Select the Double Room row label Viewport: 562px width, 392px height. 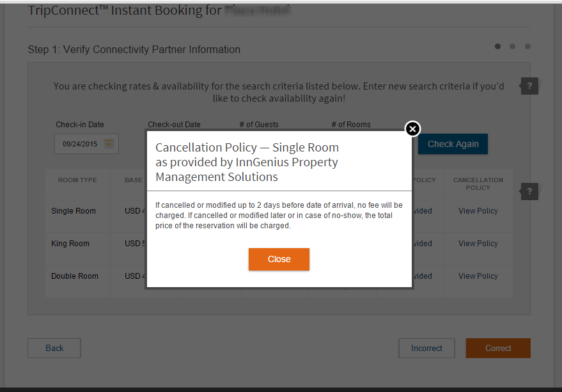(75, 276)
